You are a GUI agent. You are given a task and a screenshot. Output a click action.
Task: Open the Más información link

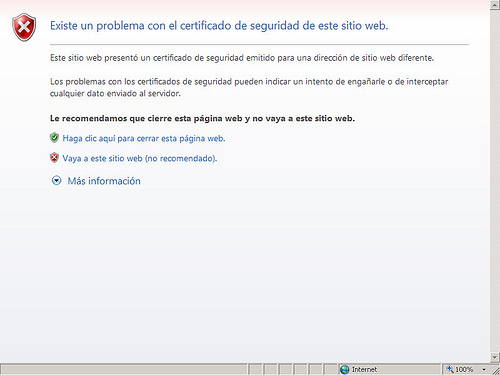coord(104,181)
